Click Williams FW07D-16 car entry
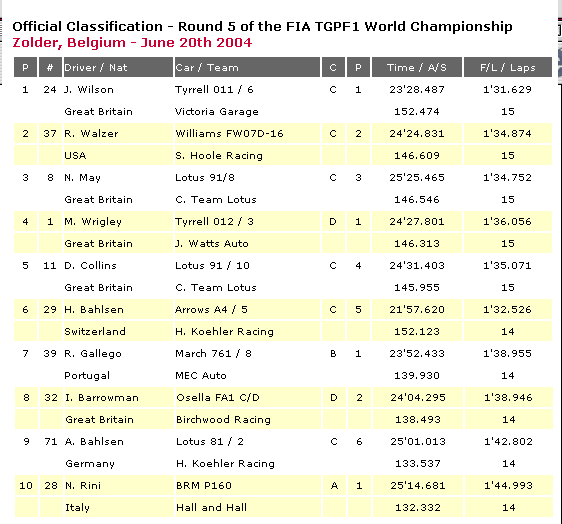This screenshot has height=524, width=562. [229, 134]
